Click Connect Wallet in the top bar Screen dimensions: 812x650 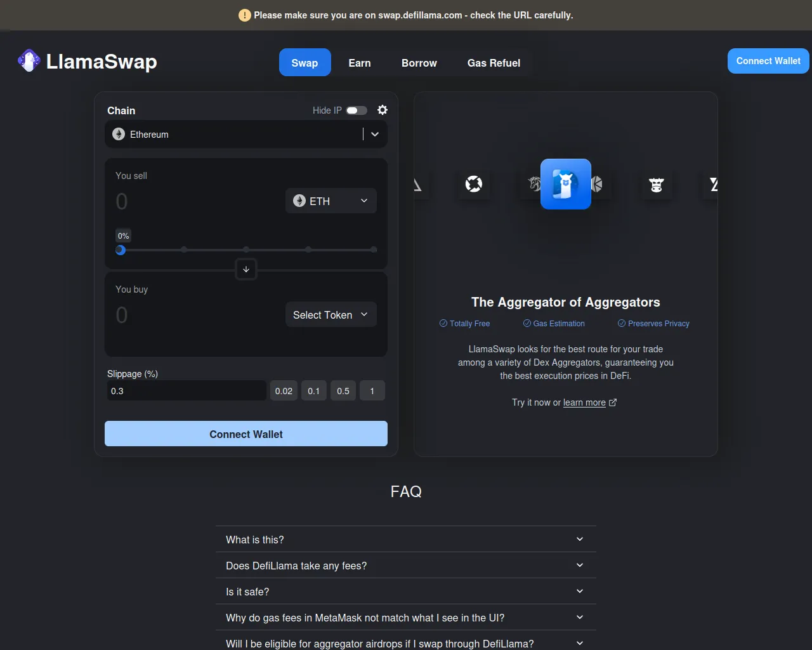[768, 61]
